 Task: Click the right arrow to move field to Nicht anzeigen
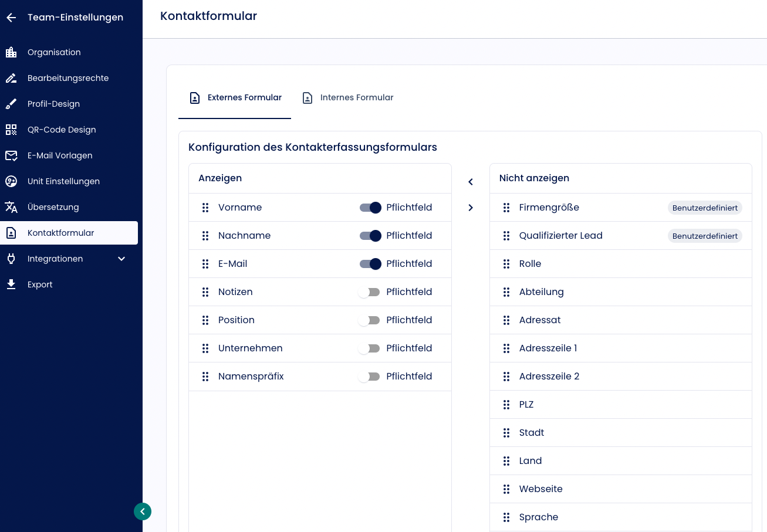pos(471,208)
